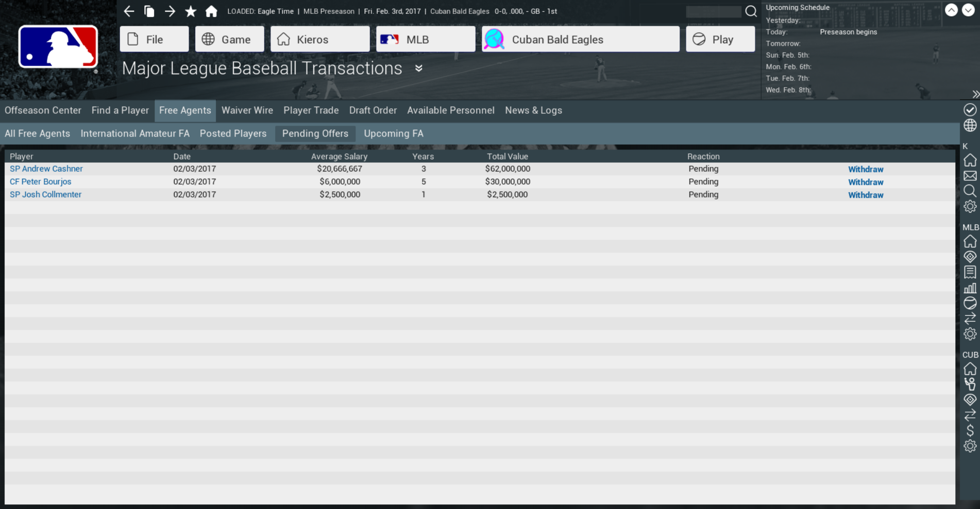This screenshot has height=509, width=980.
Task: Click the diamond icon under MLB
Action: coord(970,257)
